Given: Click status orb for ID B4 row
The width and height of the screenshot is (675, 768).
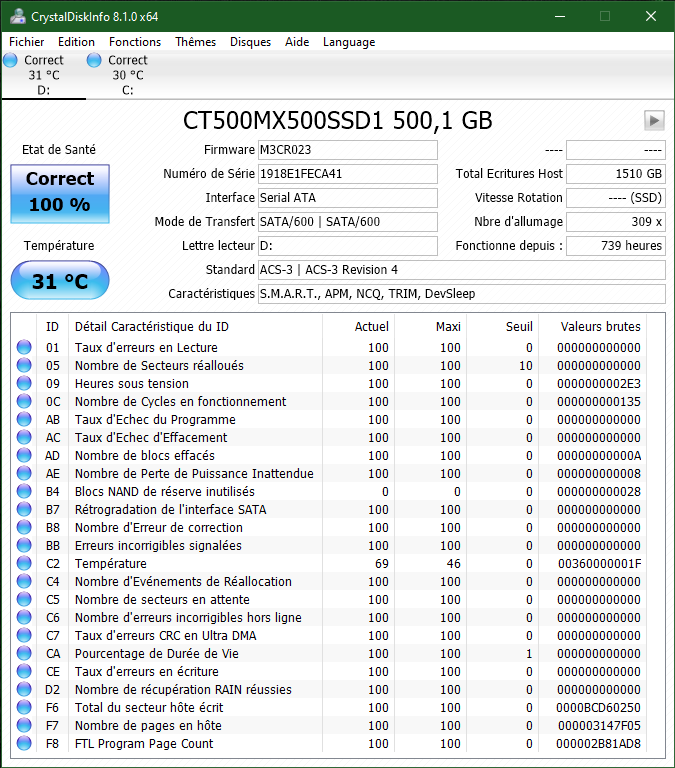Looking at the screenshot, I should click(x=24, y=491).
